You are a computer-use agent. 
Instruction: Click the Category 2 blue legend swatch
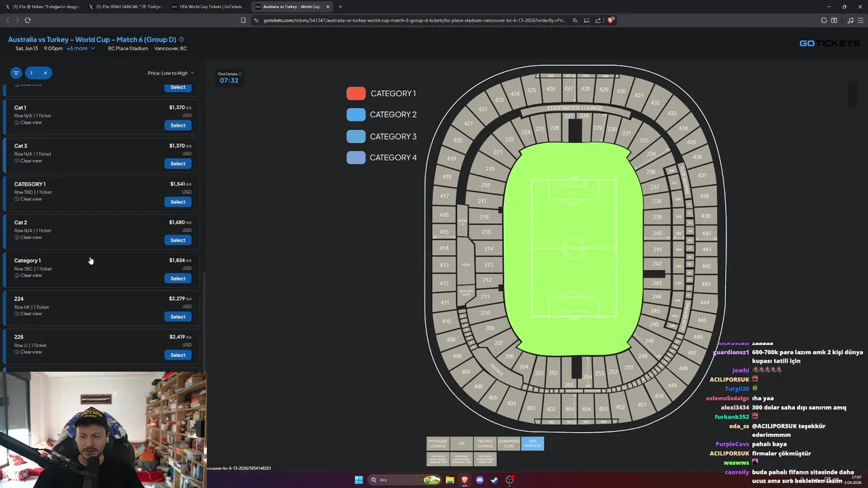point(356,115)
